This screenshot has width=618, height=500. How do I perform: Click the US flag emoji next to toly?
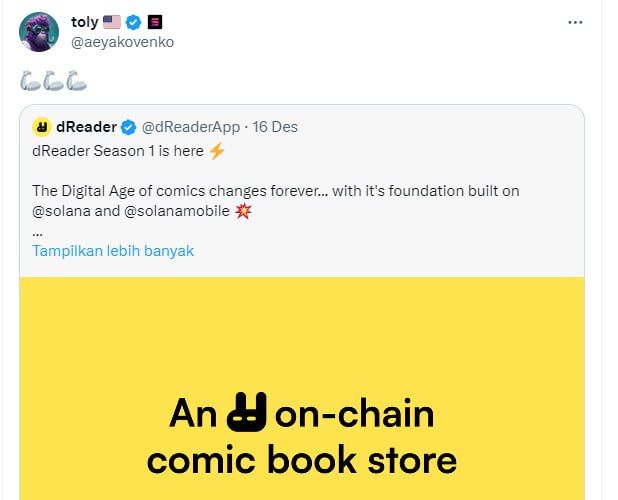[111, 22]
